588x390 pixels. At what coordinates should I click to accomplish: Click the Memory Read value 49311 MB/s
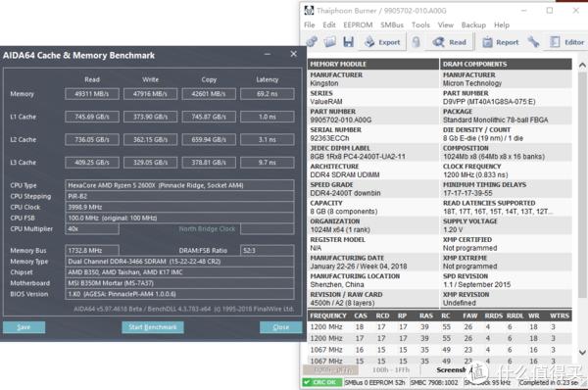pyautogui.click(x=92, y=94)
